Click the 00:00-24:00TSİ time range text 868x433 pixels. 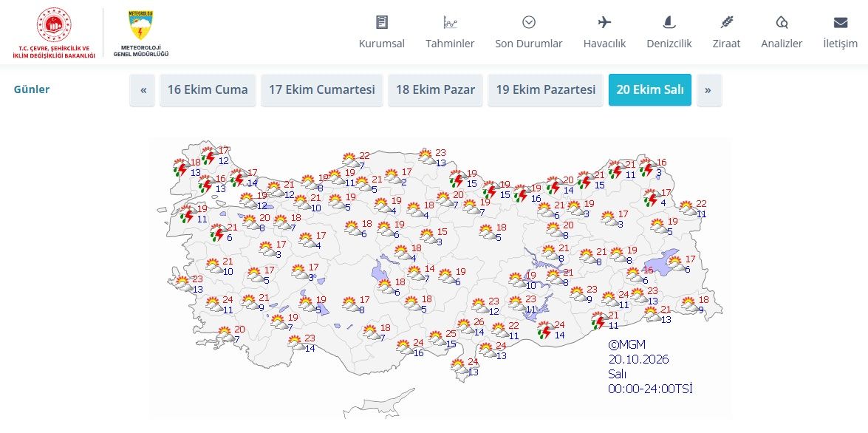click(x=651, y=388)
